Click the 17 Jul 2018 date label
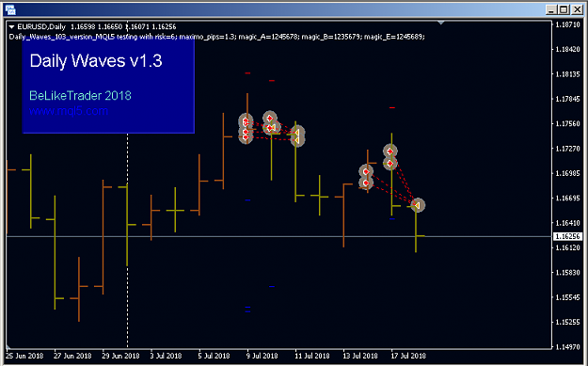The height and width of the screenshot is (366, 588). tap(408, 356)
